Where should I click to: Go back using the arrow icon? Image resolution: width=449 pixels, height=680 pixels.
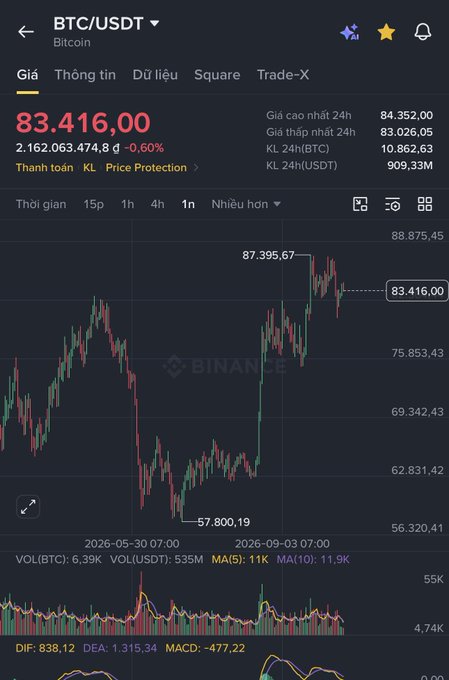[26, 32]
